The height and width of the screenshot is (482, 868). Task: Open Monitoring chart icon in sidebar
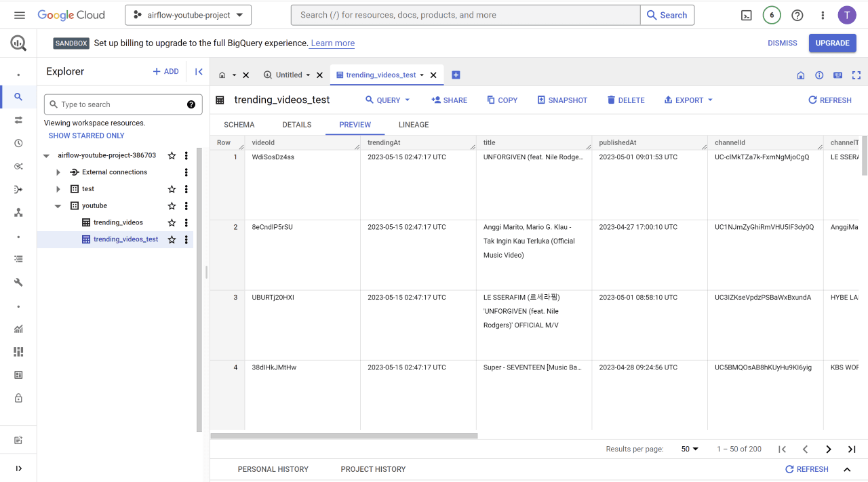click(x=18, y=329)
